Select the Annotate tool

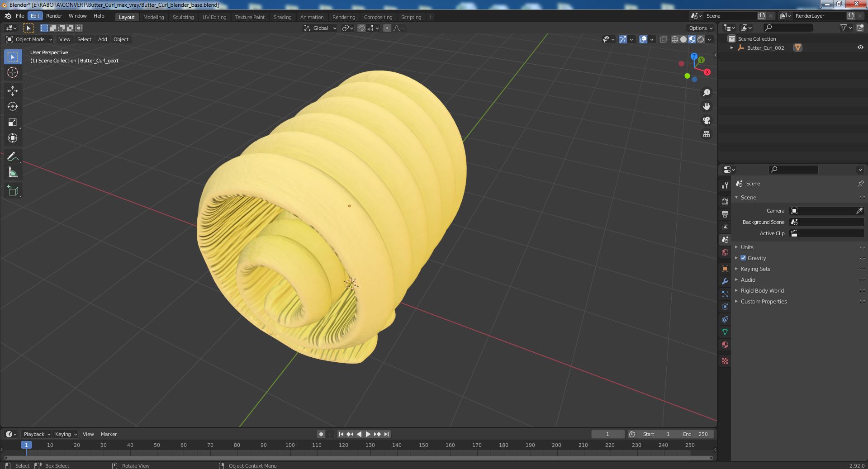click(13, 156)
